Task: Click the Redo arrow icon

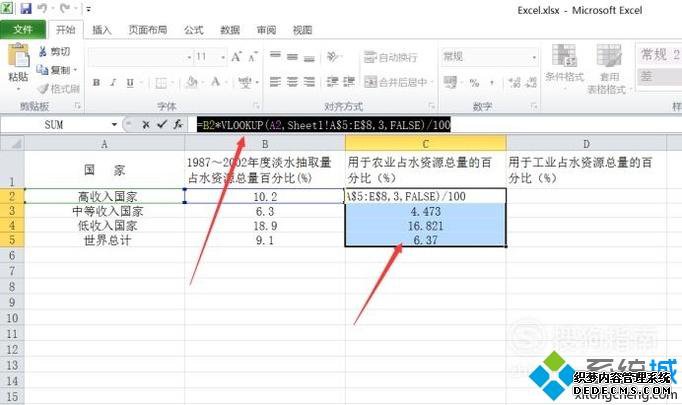Action: (x=65, y=8)
